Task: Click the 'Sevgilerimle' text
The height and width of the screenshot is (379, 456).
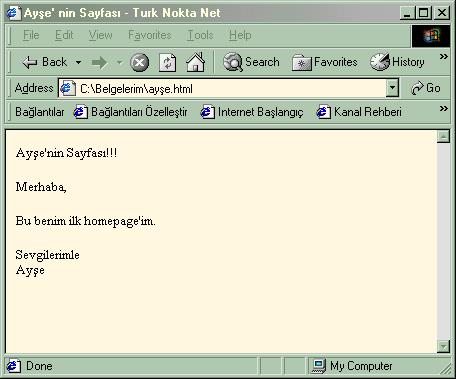Action: [x=47, y=255]
